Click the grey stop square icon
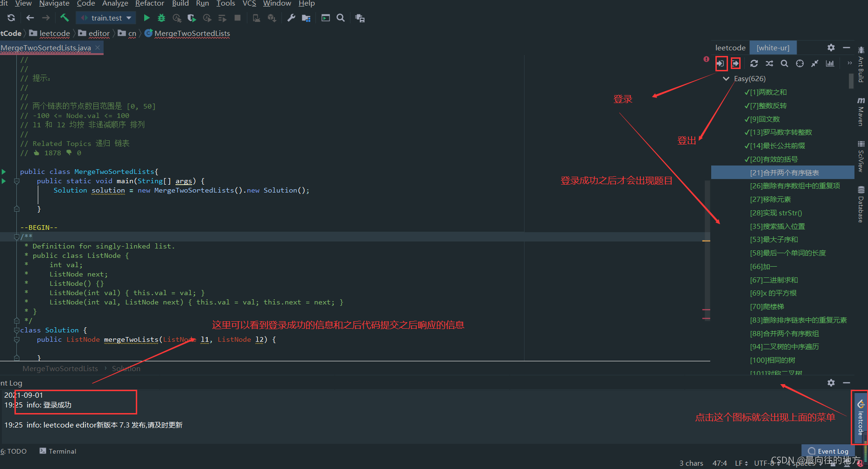Screen dimensions: 868x469 tap(238, 18)
